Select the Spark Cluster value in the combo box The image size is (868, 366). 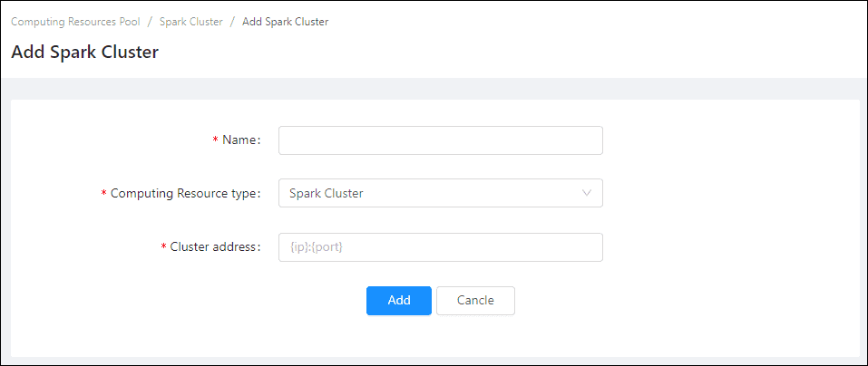point(327,193)
